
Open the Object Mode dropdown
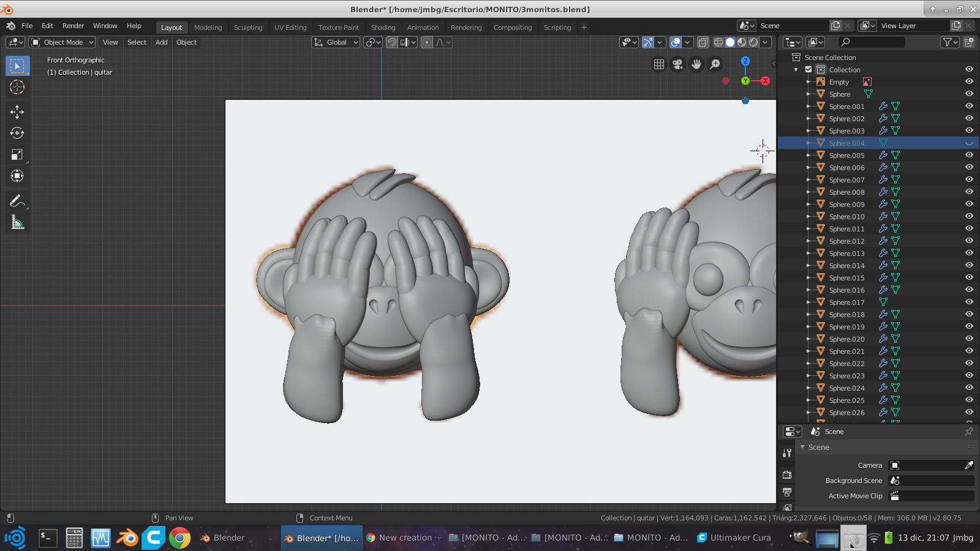(61, 42)
